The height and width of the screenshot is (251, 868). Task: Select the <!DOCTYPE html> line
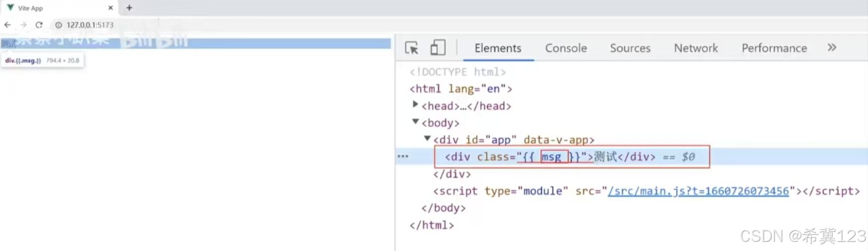458,72
